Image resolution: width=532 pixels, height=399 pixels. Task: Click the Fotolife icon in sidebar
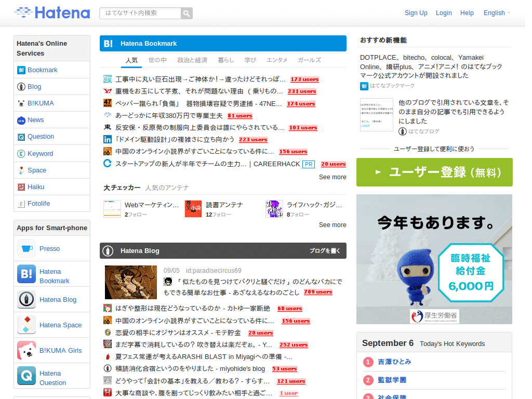point(21,204)
